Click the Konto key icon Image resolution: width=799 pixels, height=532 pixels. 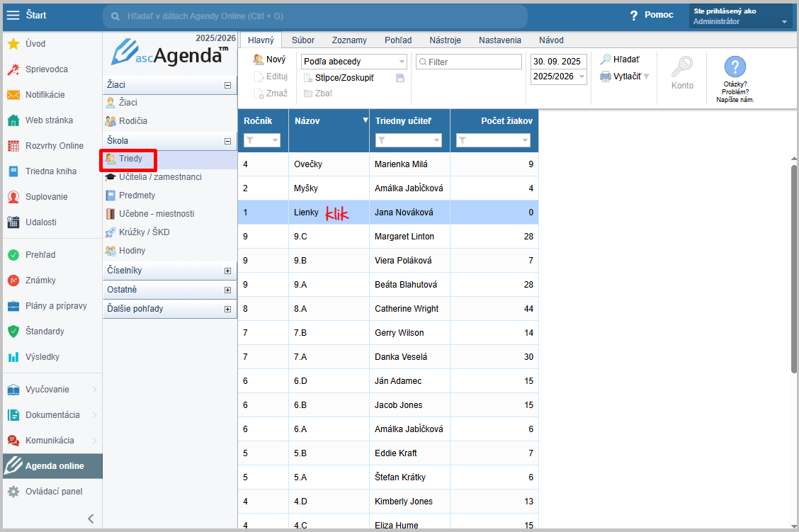[x=682, y=68]
